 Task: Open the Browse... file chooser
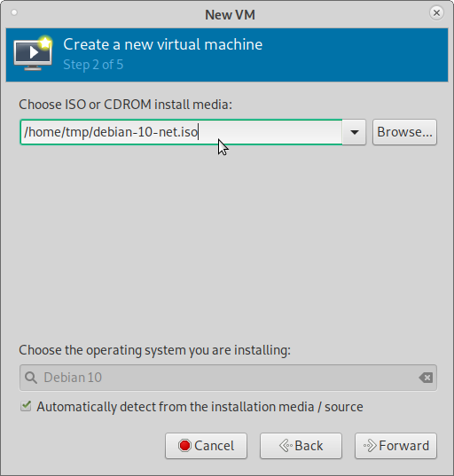pyautogui.click(x=404, y=132)
